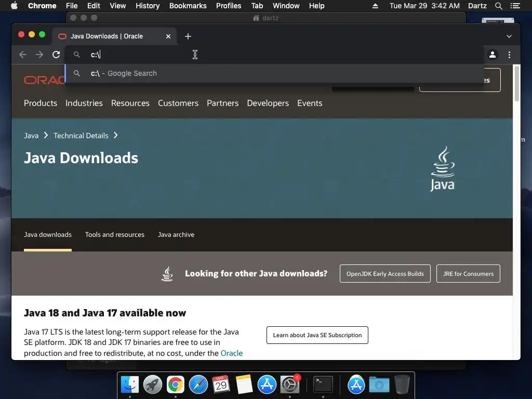Open the Tab menu

[x=257, y=6]
